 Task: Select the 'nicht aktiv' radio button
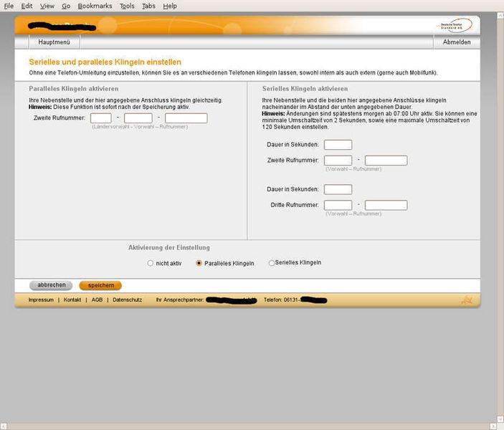point(150,263)
